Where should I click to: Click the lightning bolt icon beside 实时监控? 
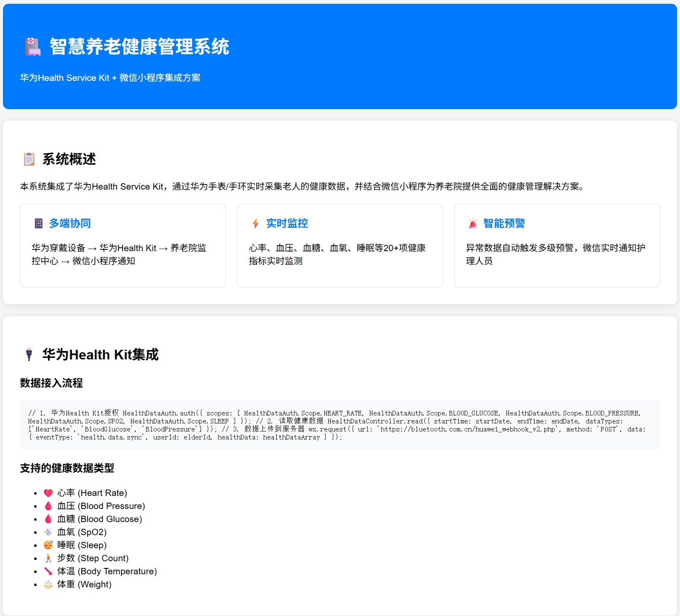pyautogui.click(x=255, y=223)
